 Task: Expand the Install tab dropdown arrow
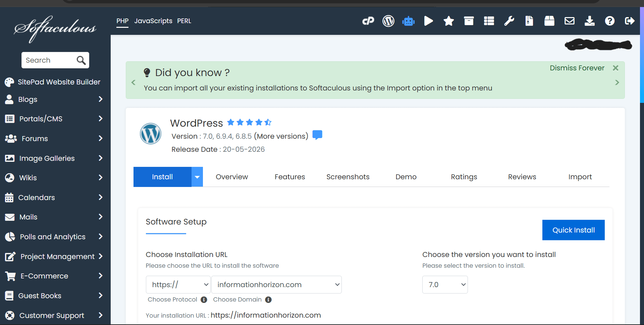(x=197, y=177)
